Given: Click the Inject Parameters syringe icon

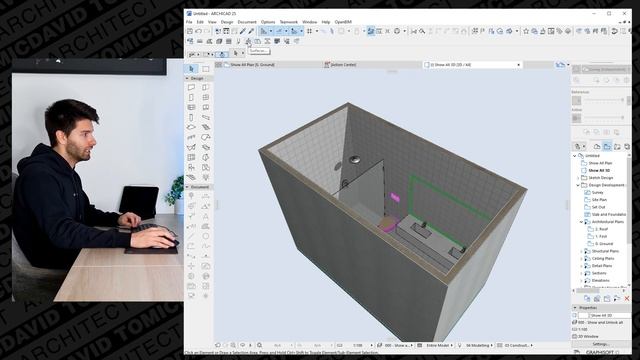Looking at the screenshot, I should (x=251, y=31).
